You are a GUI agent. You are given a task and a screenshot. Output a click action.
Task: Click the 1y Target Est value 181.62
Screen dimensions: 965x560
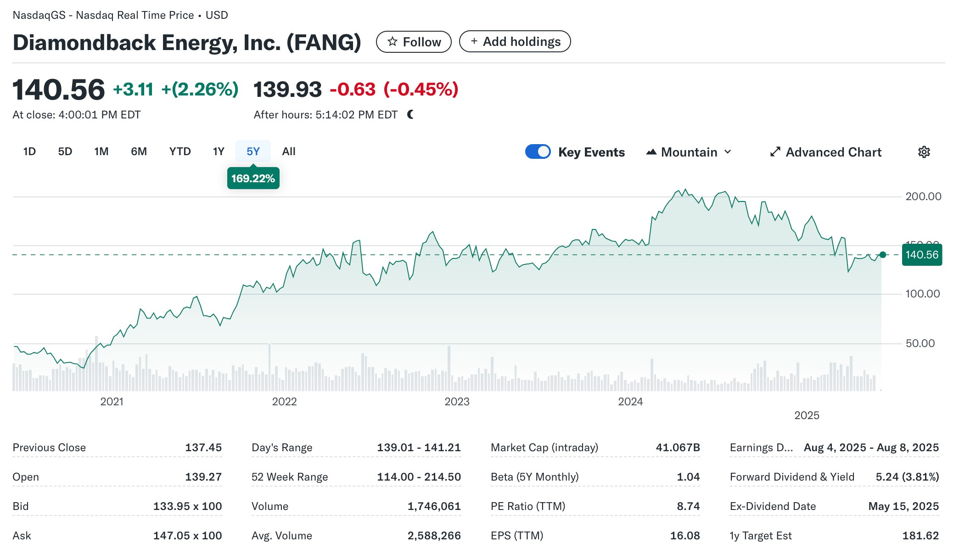[920, 536]
